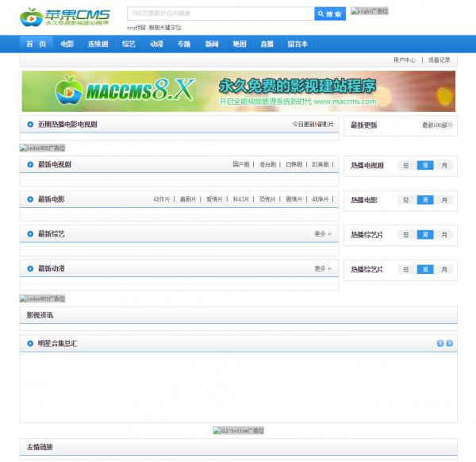476x462 pixels.
Task: Select 月 toggle for 热播电视剧
Action: 444,166
